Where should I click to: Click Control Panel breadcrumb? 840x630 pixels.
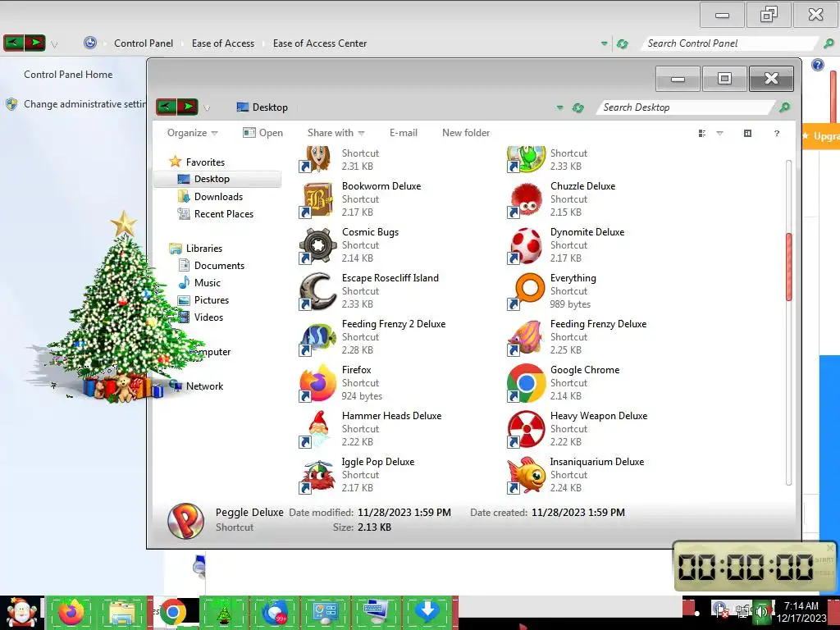click(x=144, y=43)
